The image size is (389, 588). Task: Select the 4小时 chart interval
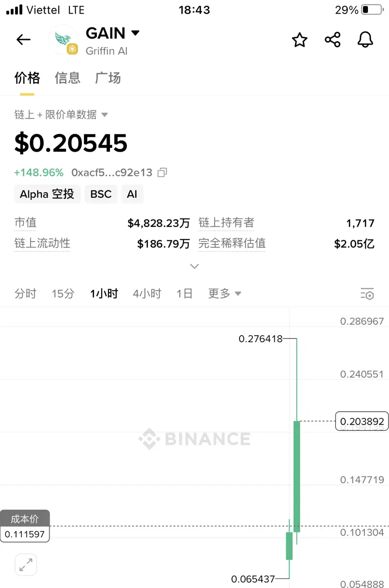coord(147,294)
